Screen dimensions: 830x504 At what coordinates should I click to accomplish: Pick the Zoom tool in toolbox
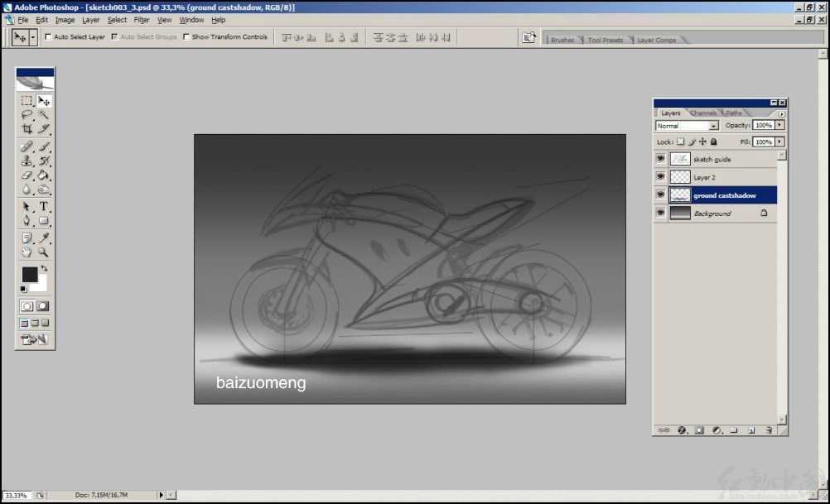[x=44, y=252]
